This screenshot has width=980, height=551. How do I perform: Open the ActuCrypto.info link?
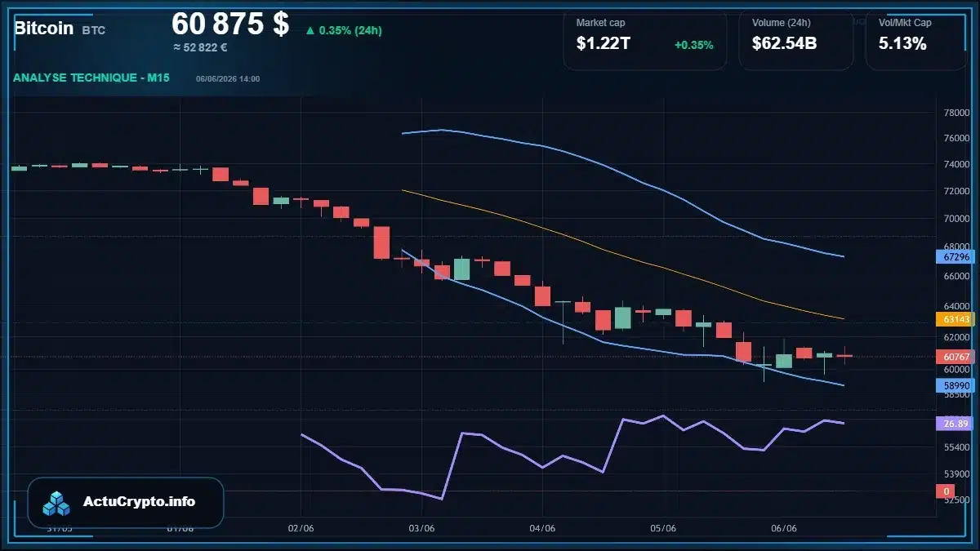coord(126,502)
